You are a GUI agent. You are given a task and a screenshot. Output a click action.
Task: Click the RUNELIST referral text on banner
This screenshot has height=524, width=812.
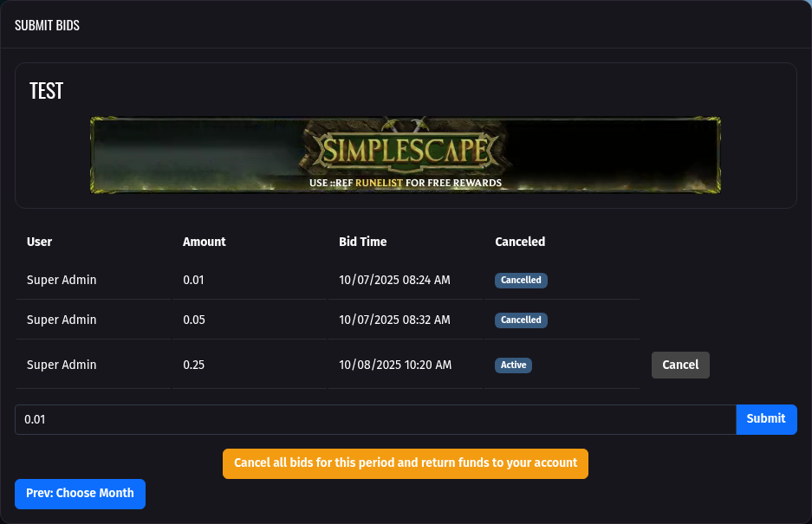point(381,183)
